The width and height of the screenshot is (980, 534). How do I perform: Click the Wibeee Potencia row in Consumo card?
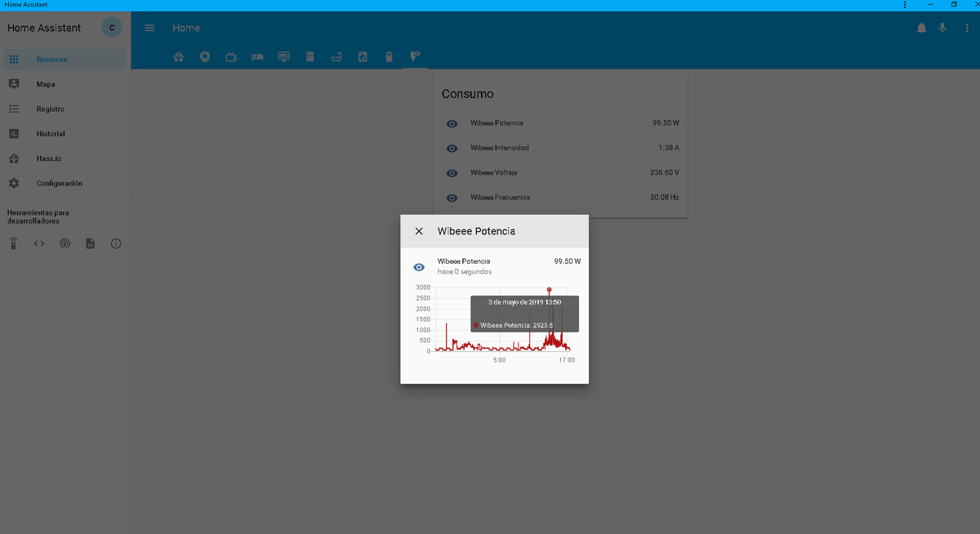point(560,123)
